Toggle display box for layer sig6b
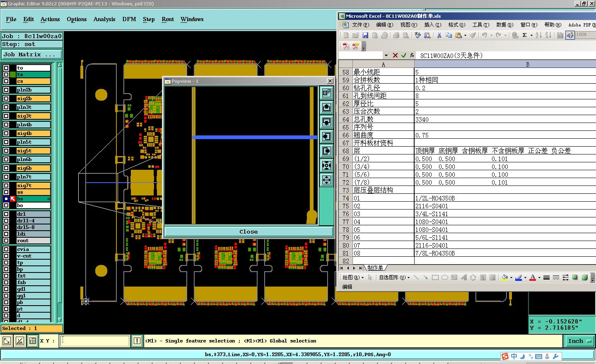 [x=6, y=168]
